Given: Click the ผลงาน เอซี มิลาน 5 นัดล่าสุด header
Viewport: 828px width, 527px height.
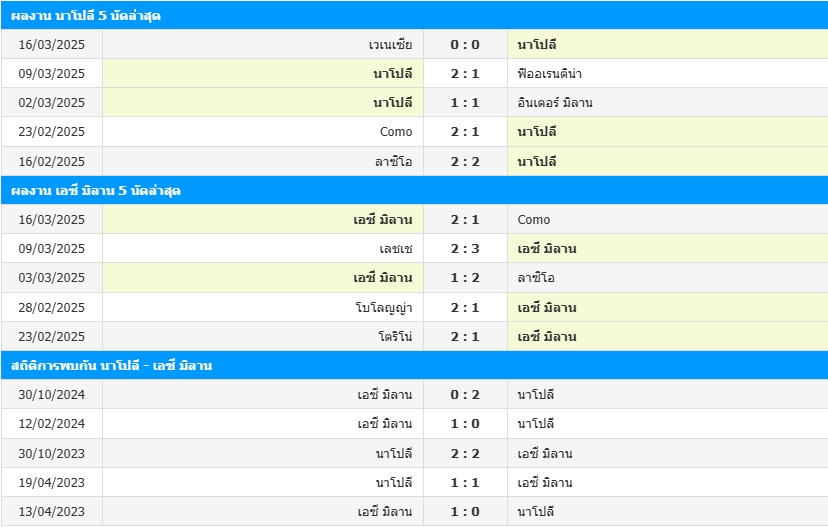Looking at the screenshot, I should tap(414, 190).
